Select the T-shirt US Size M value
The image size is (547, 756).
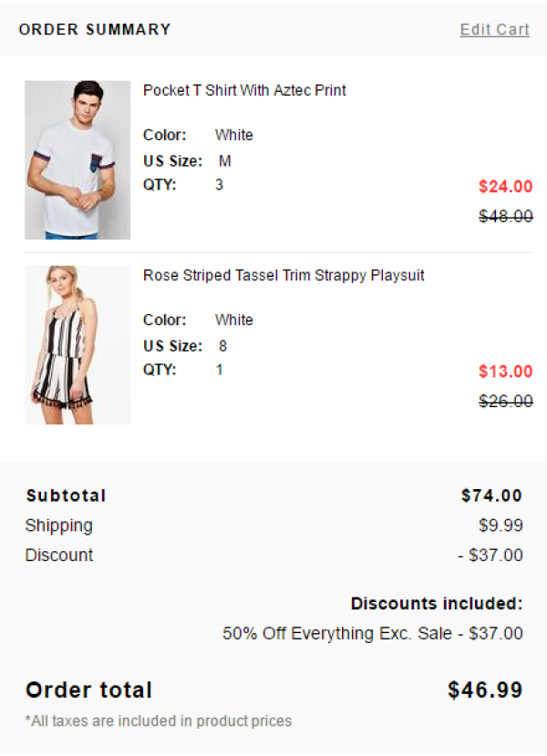click(225, 160)
